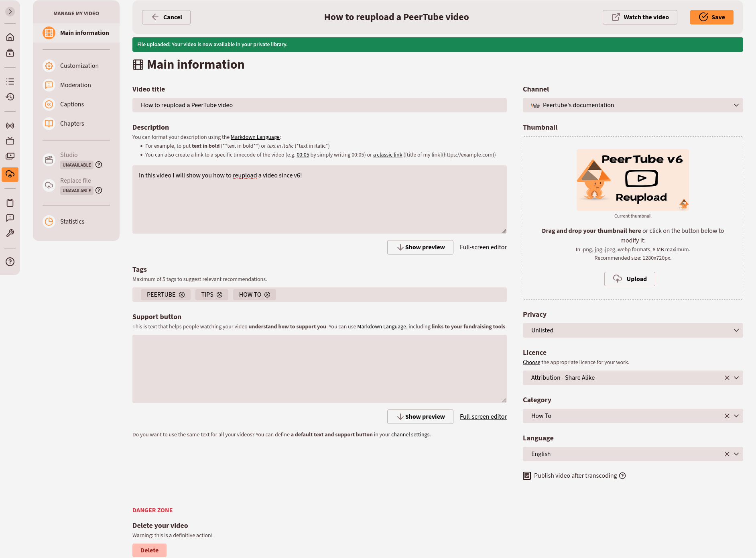The height and width of the screenshot is (558, 756).
Task: Remove the PEERTUBE tag
Action: [182, 295]
